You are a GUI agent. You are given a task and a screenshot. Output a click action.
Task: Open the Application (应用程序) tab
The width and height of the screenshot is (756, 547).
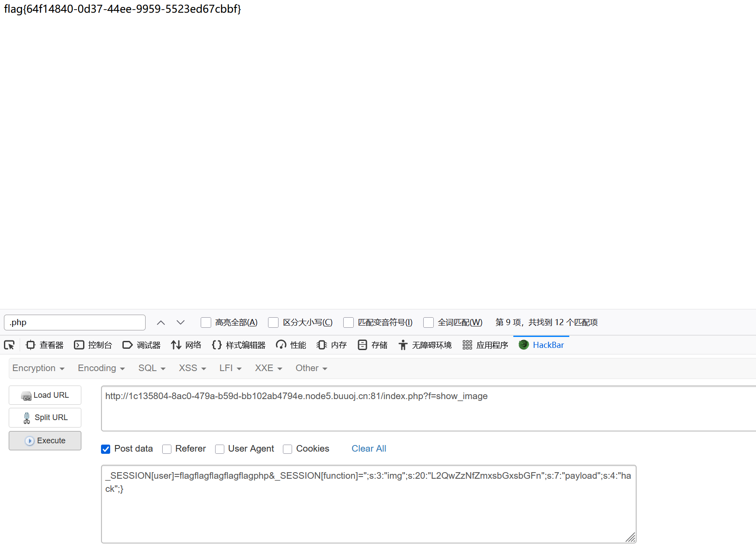pyautogui.click(x=485, y=345)
